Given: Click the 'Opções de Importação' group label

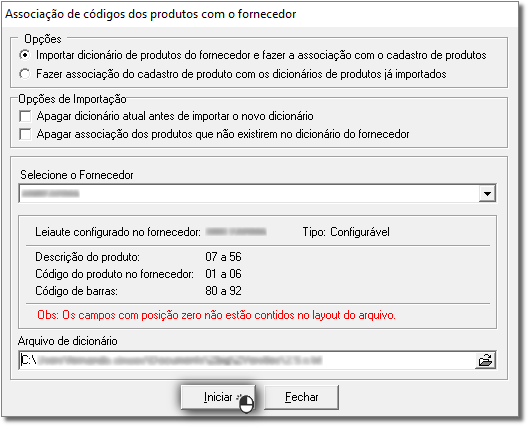Looking at the screenshot, I should pos(72,99).
